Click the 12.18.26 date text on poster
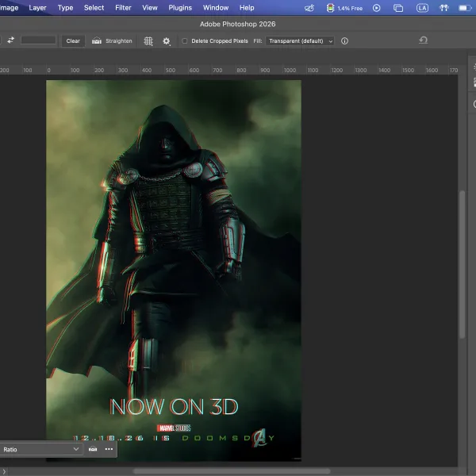The height and width of the screenshot is (476, 476). tap(108, 438)
